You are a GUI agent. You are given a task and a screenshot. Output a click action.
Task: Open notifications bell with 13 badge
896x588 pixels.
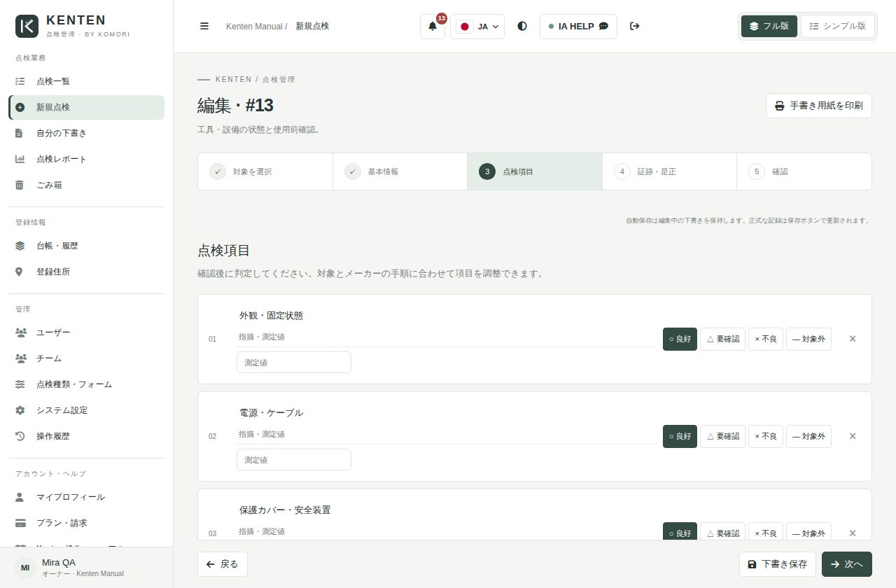tap(433, 27)
